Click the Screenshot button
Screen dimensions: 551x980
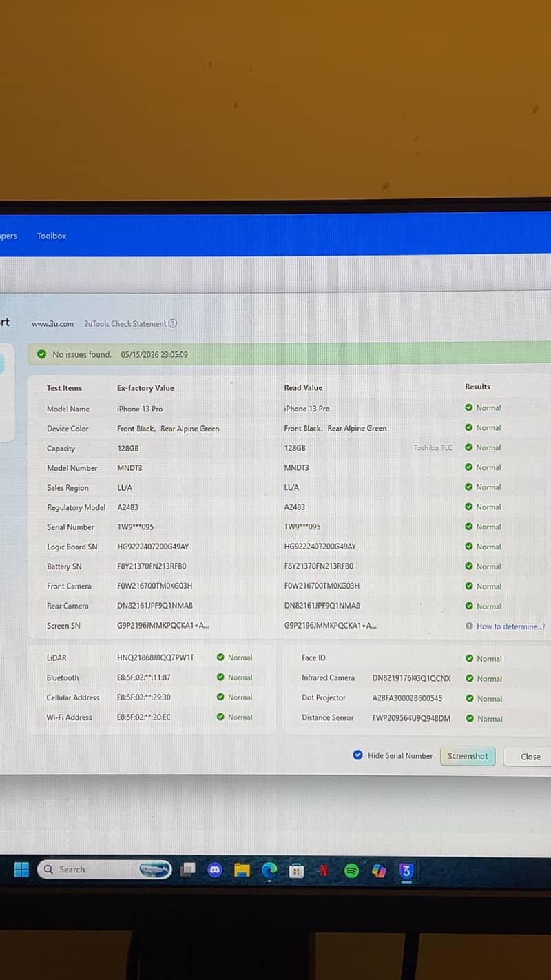coord(468,756)
